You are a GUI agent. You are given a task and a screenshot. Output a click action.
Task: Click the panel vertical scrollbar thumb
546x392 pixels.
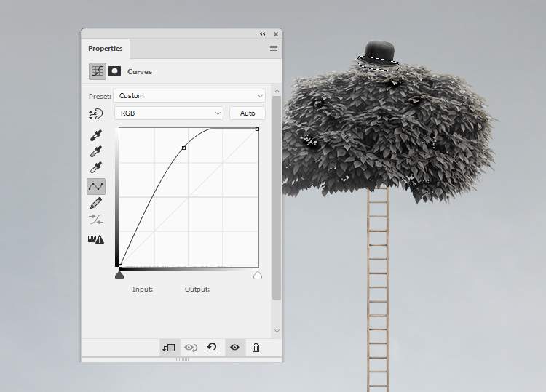[277, 198]
